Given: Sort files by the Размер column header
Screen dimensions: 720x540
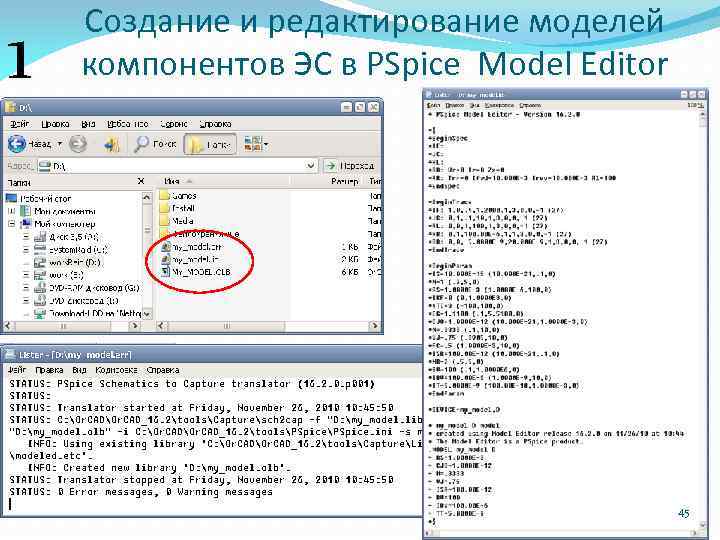Looking at the screenshot, I should click(344, 181).
